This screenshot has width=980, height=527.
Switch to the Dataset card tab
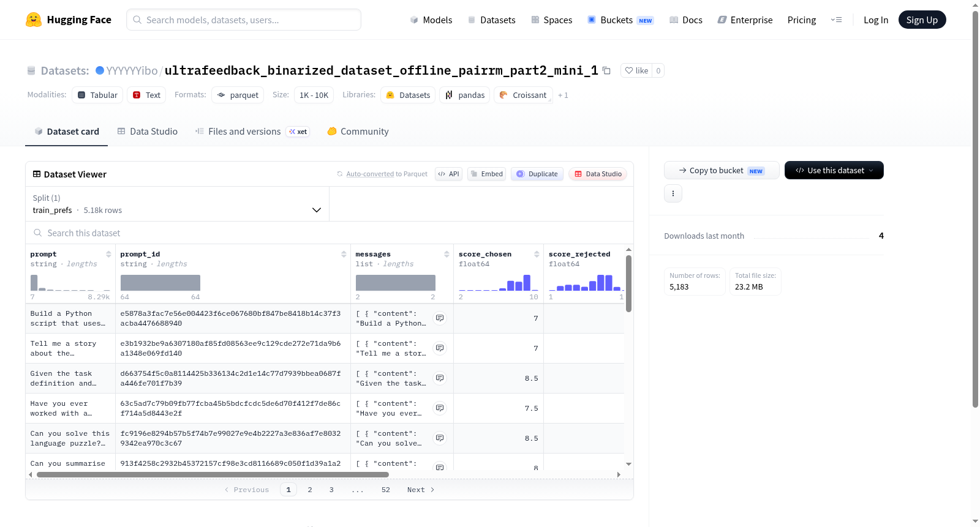pyautogui.click(x=66, y=131)
